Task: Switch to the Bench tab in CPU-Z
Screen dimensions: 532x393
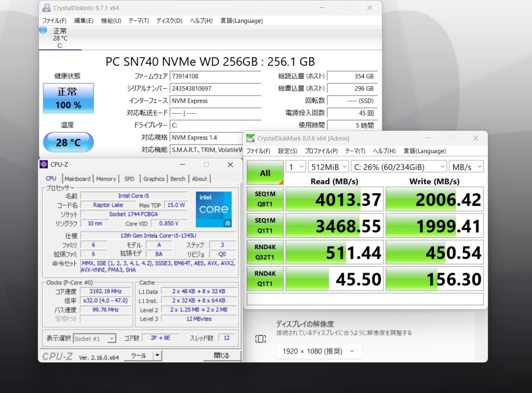Action: pos(178,179)
